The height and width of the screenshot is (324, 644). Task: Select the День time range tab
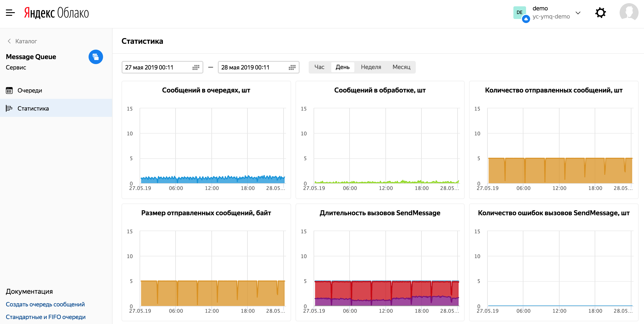(343, 67)
